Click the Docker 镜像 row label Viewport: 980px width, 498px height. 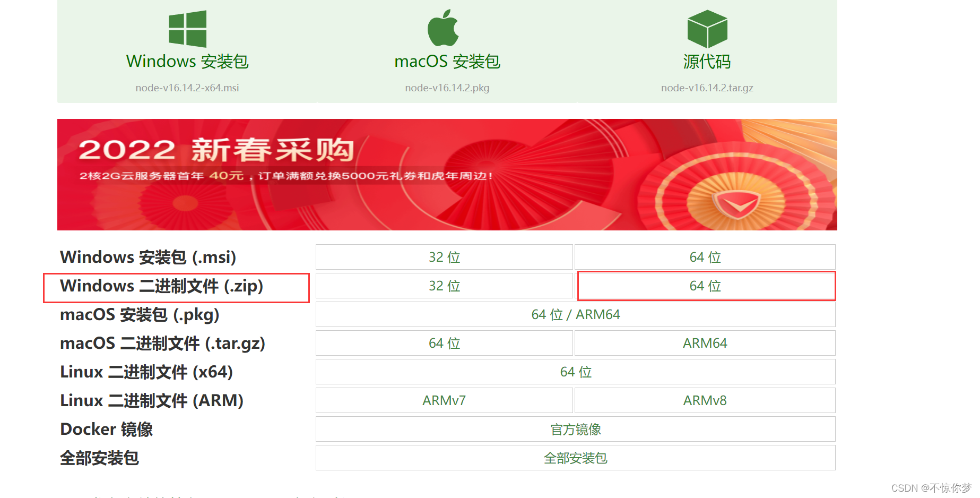(x=107, y=429)
